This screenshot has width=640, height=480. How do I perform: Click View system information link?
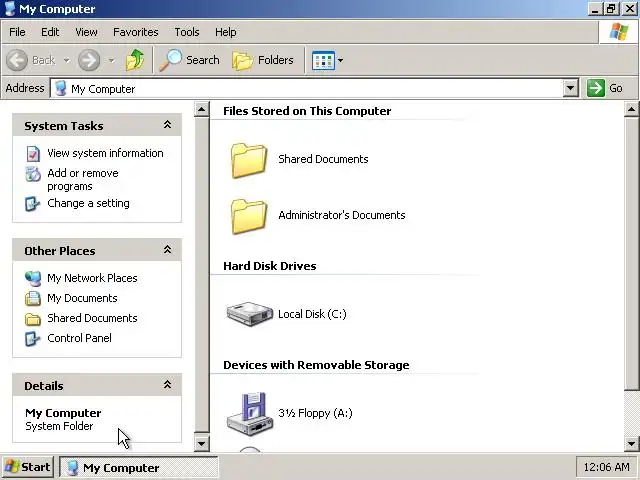click(x=105, y=153)
